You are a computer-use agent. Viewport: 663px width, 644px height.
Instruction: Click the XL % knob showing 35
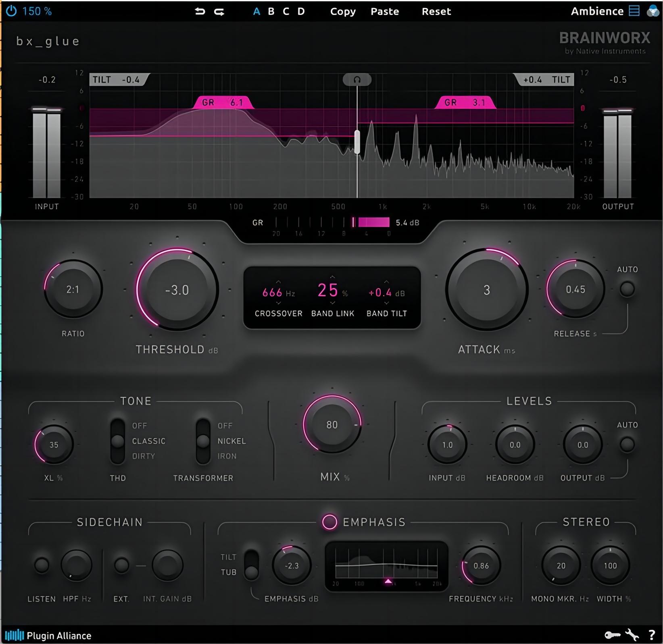[54, 445]
